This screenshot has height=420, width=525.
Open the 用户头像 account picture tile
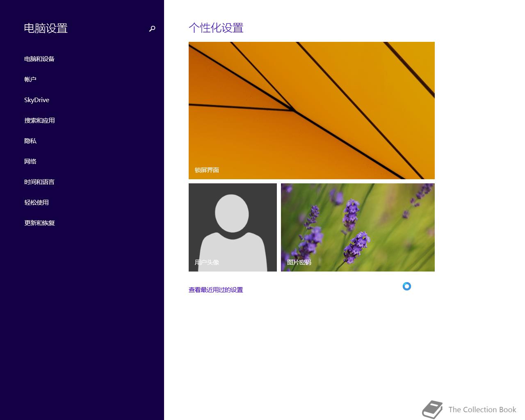point(233,227)
